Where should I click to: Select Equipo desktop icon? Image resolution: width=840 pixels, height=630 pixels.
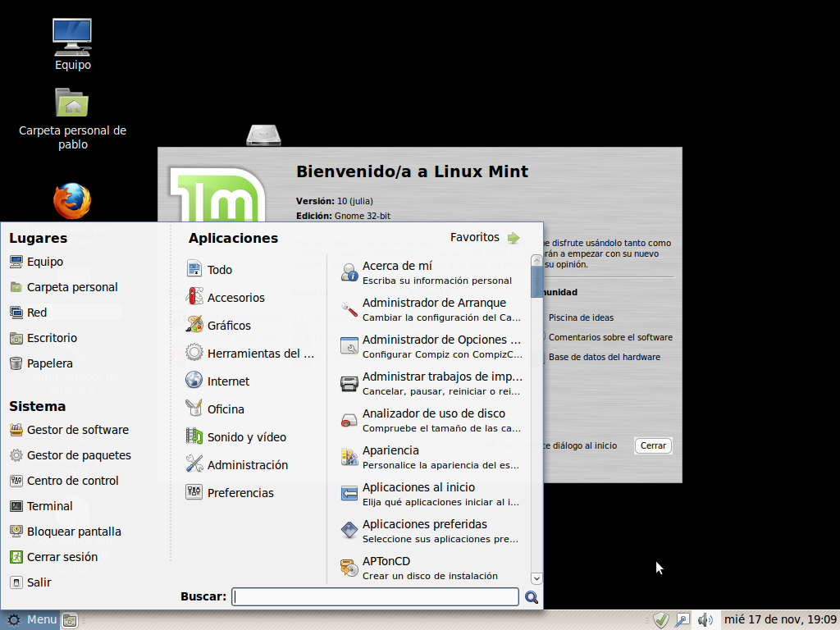point(72,44)
